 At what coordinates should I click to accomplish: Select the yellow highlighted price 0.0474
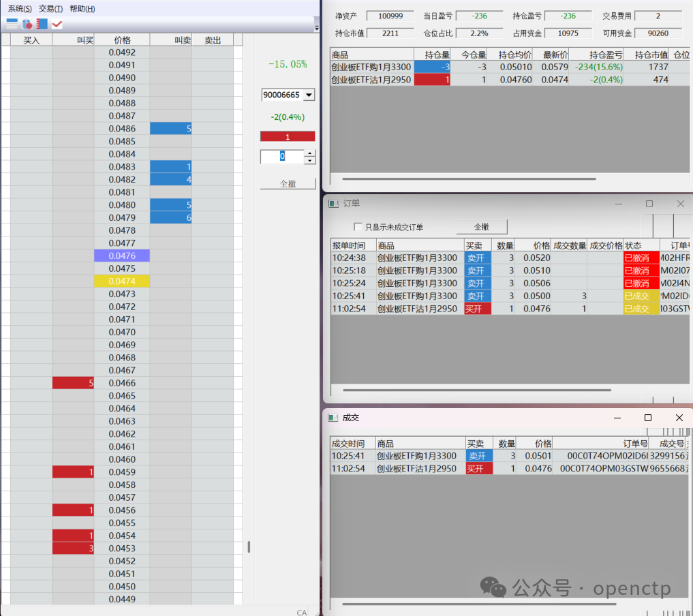coord(122,281)
